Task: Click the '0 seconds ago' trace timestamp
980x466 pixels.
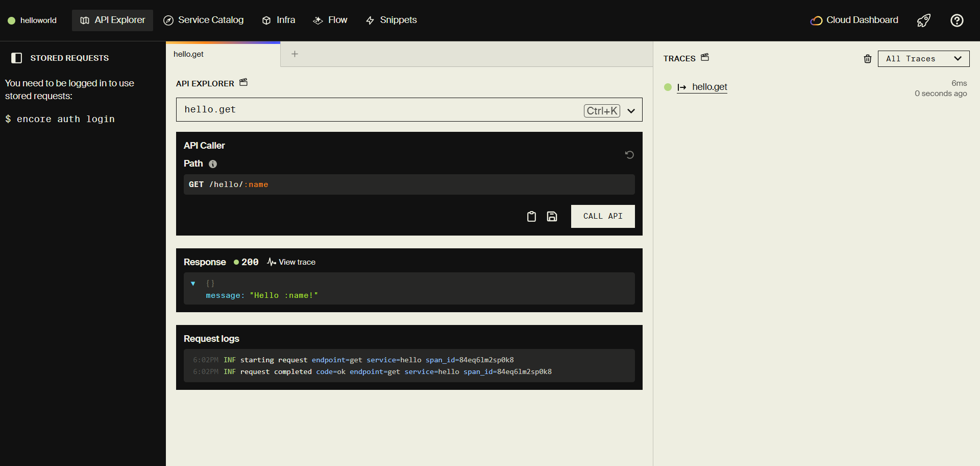Action: point(941,94)
